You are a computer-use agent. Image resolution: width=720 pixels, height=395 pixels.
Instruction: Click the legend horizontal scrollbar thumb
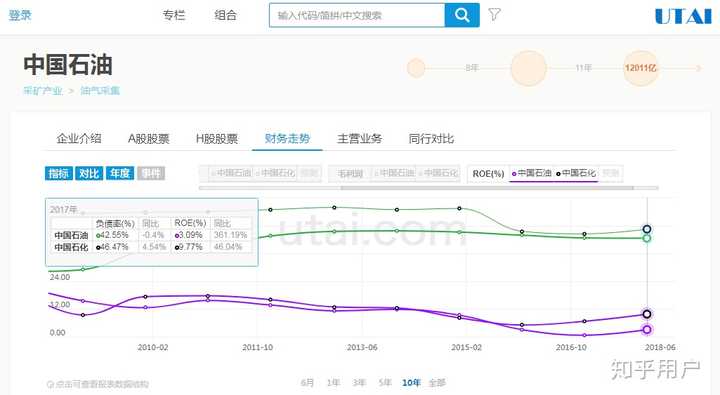pyautogui.click(x=487, y=188)
